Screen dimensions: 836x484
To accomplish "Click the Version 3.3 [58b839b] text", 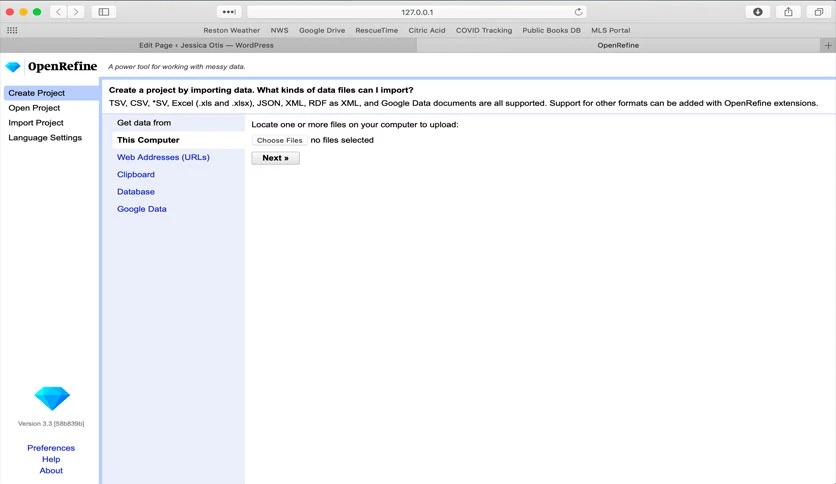I will (51, 423).
